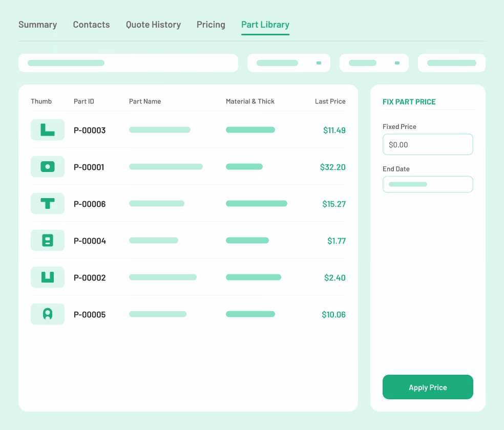Screen dimensions: 504x430
Task: Click the $11.49 last price
Action: pyautogui.click(x=334, y=131)
